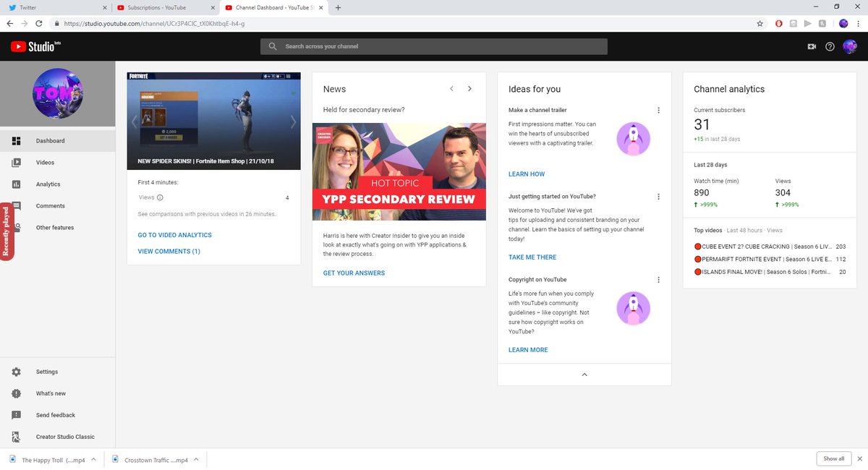Viewport: 868px width, 470px height.
Task: Open the Fortnite Item Shop video thumbnail
Action: (x=213, y=121)
